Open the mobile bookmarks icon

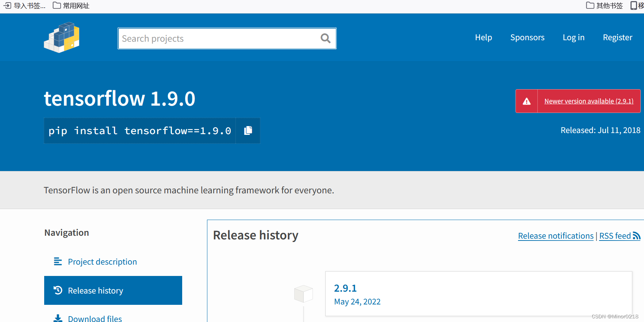coord(634,5)
